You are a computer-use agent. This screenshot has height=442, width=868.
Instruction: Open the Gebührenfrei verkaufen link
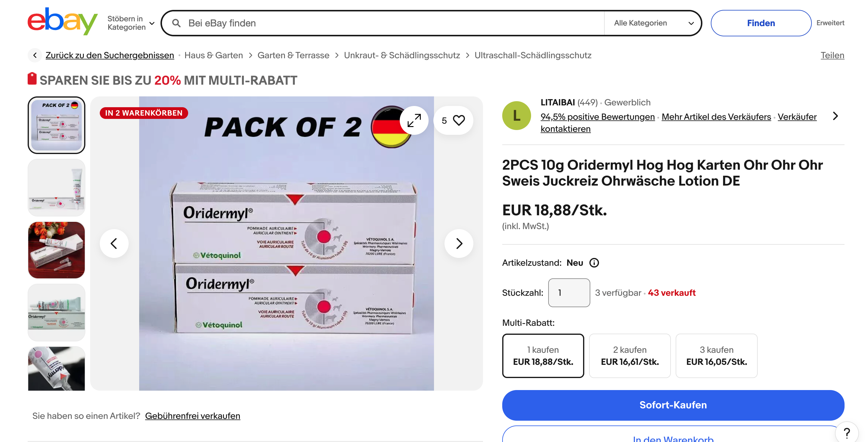tap(192, 416)
